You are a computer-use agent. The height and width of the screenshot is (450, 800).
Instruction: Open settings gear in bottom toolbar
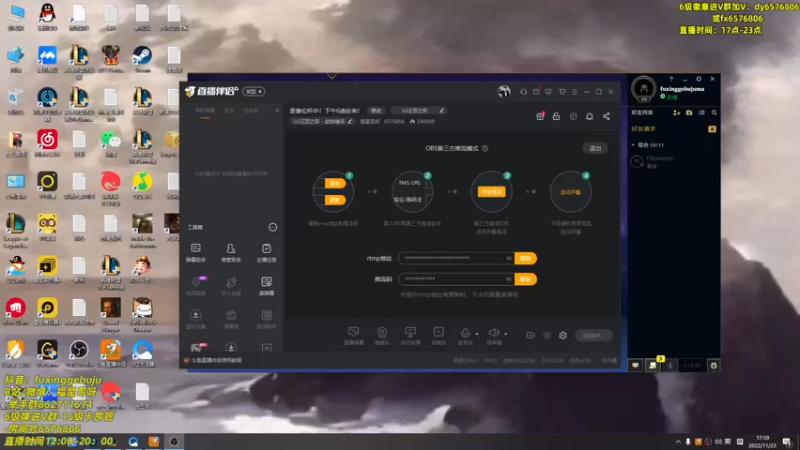click(563, 335)
